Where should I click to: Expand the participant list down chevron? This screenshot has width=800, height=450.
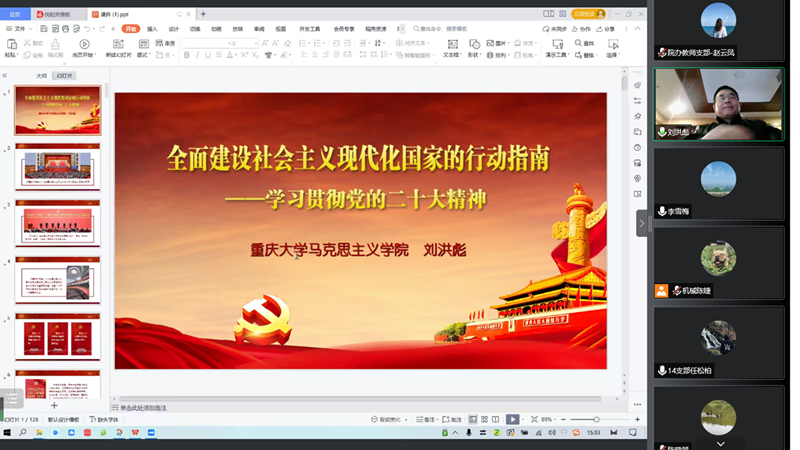click(x=720, y=444)
